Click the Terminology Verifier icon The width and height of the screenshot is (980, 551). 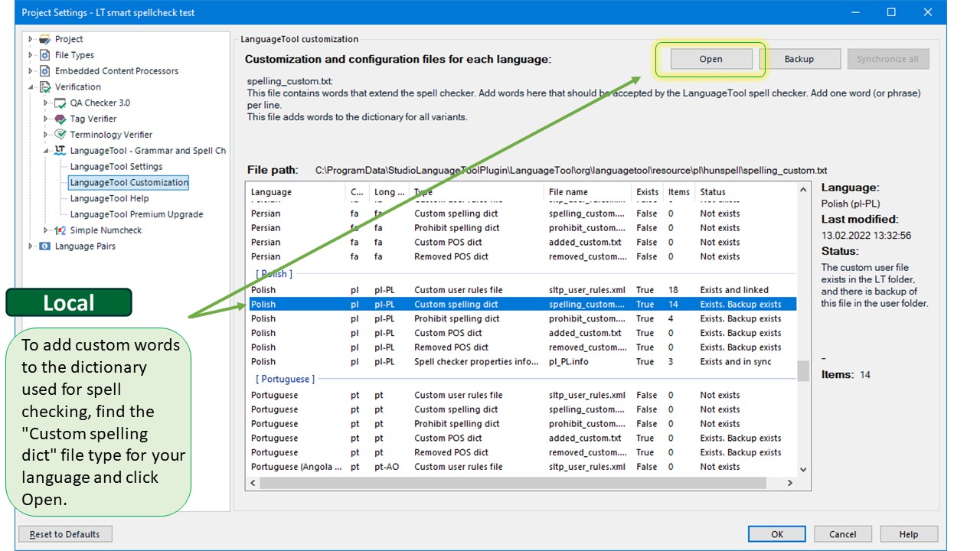point(60,135)
